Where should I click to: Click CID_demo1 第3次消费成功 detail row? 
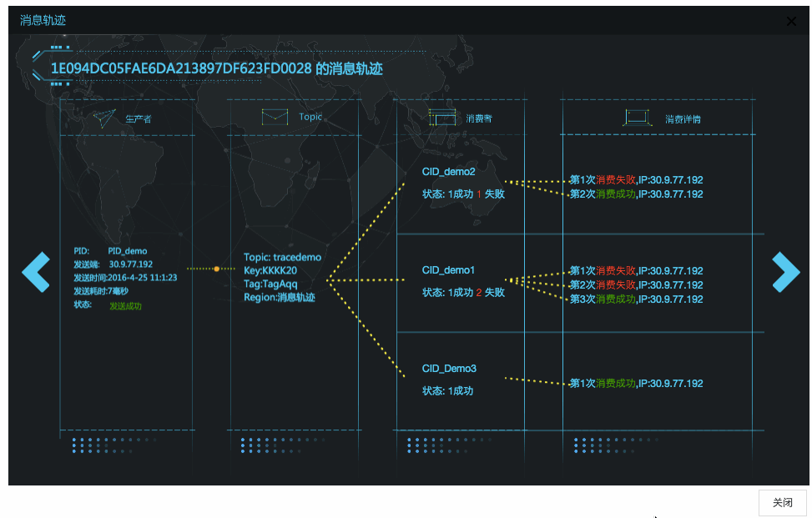(x=637, y=299)
